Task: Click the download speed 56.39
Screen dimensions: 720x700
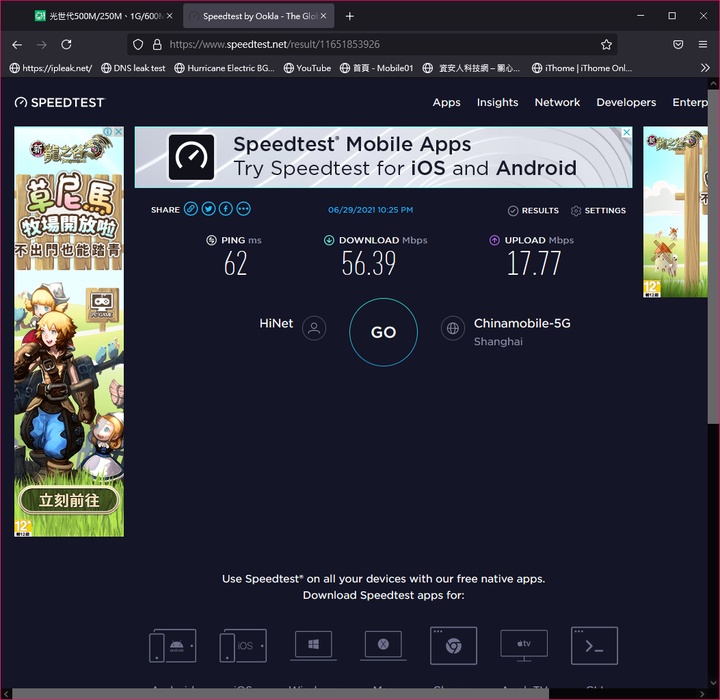Action: coord(368,264)
